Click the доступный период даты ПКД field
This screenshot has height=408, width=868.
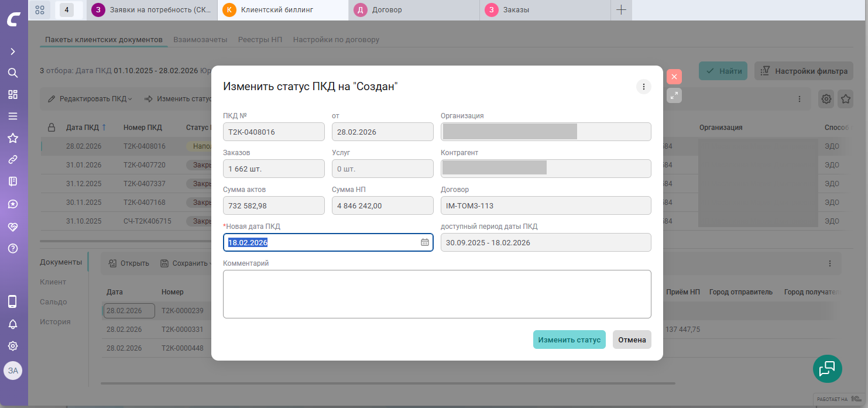546,242
